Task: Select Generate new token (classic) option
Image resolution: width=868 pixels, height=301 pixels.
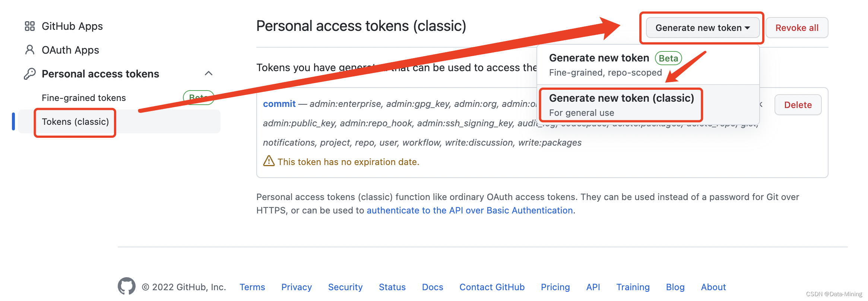Action: coord(621,105)
